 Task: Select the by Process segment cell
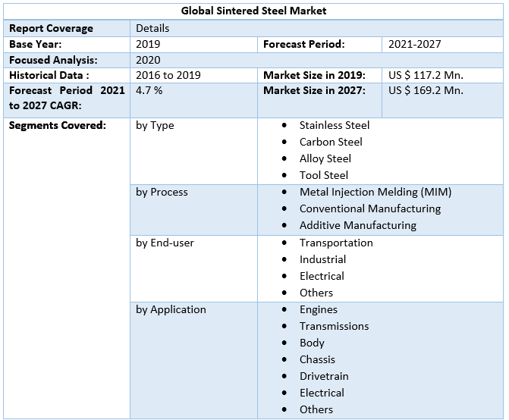click(162, 192)
